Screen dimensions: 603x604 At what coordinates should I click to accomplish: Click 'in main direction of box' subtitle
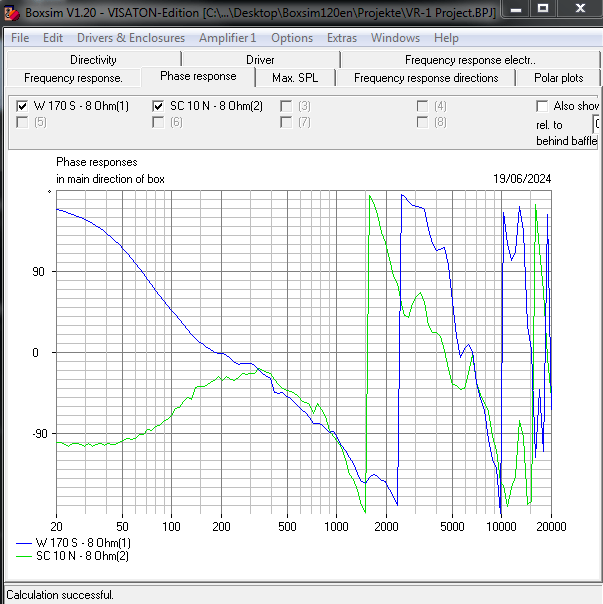(110, 179)
